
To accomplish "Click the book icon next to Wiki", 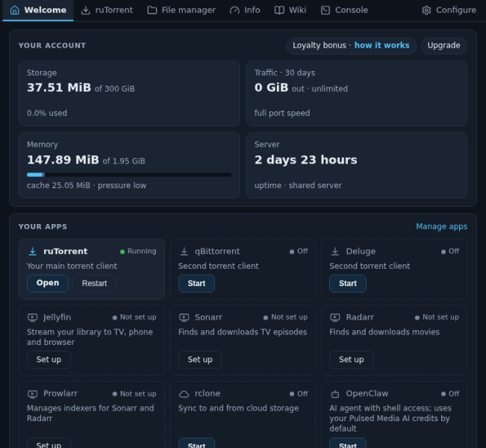I will click(x=279, y=10).
